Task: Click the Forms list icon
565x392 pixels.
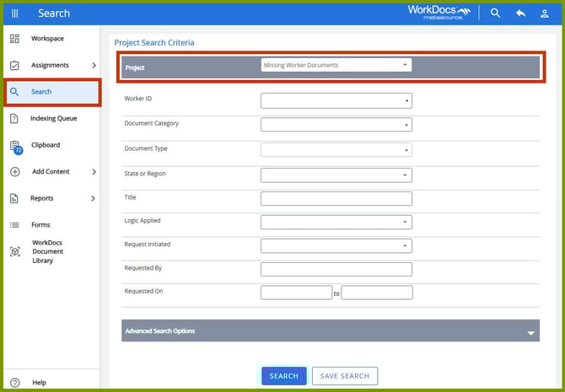Action: point(14,225)
